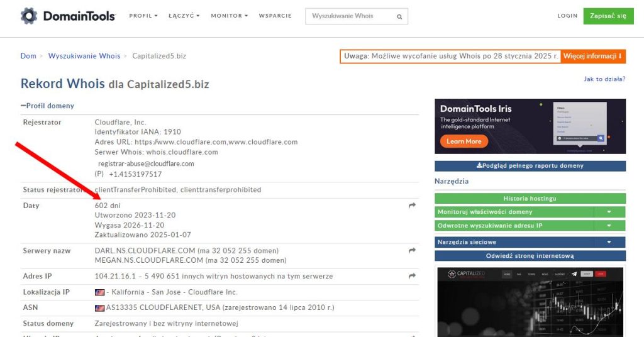644x337 pixels.
Task: Click the LOGIN link
Action: (x=567, y=16)
